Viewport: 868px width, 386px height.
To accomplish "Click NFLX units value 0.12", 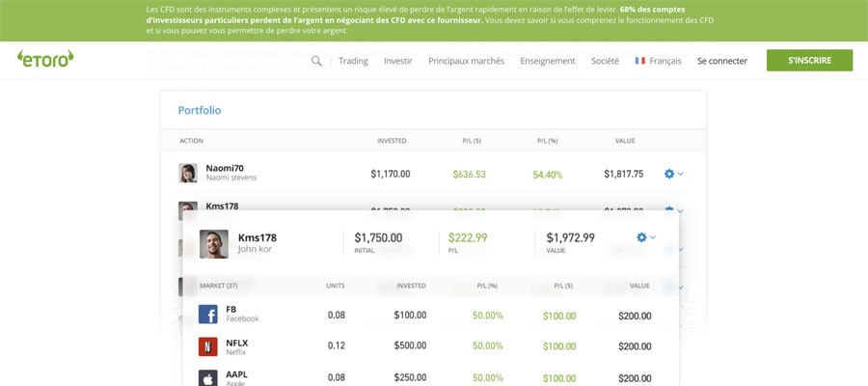I will click(336, 345).
